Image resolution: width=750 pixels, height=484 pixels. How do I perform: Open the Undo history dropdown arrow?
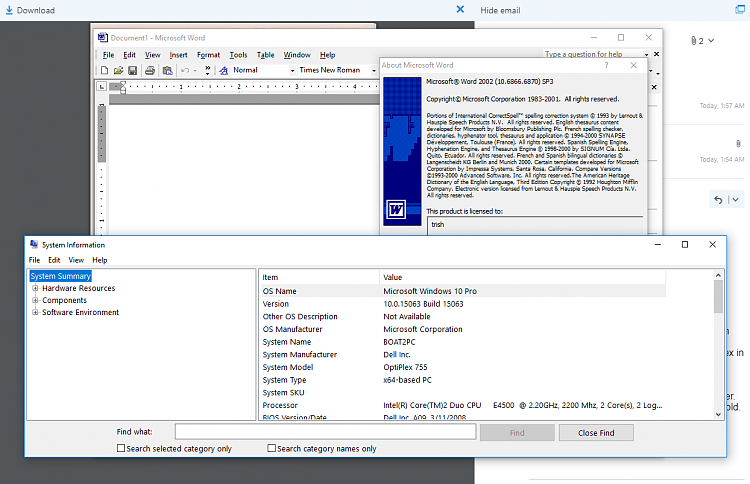coord(195,71)
